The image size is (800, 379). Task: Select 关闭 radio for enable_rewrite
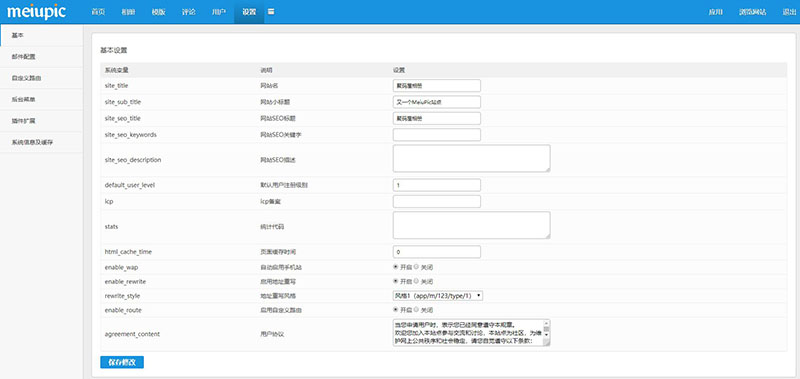pos(416,281)
